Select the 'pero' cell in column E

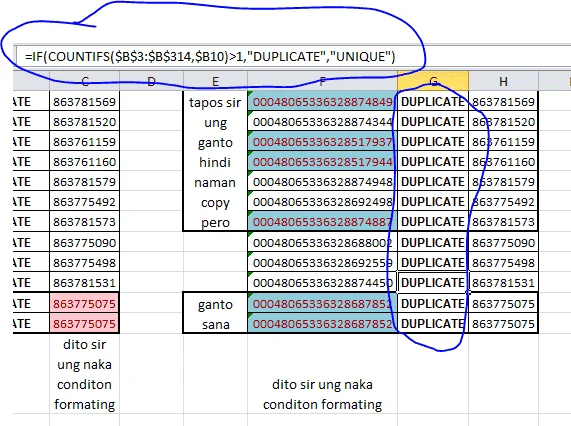tap(215, 221)
